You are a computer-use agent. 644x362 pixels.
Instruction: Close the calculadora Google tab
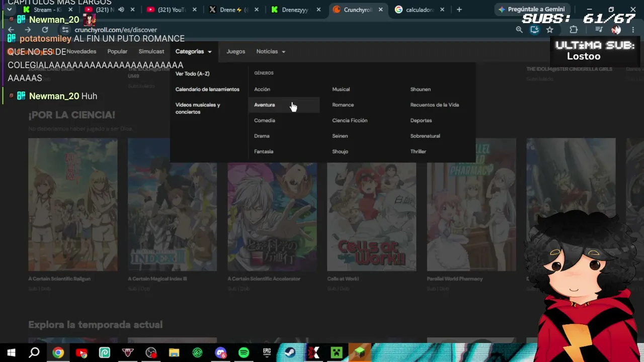click(x=442, y=10)
